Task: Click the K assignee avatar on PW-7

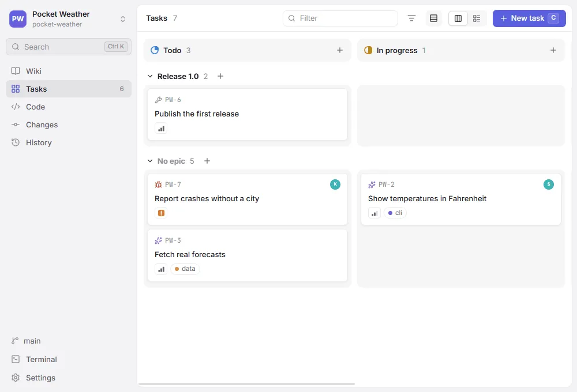Action: tap(335, 184)
